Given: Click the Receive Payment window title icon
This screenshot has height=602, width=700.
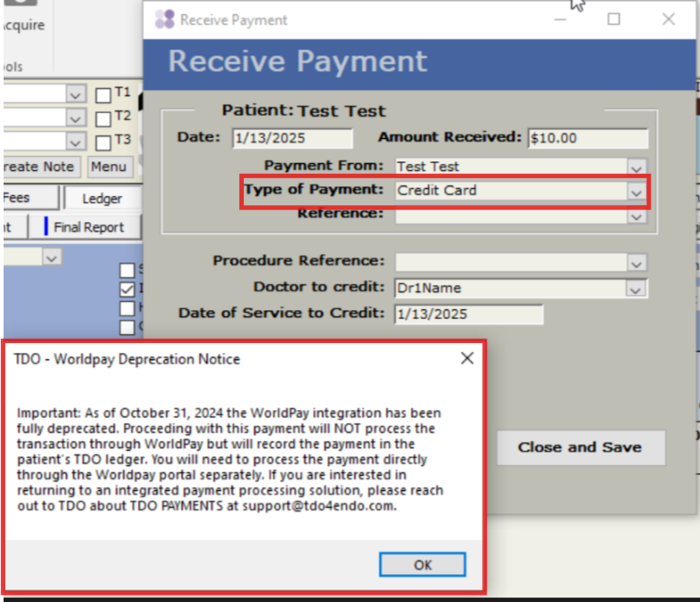Looking at the screenshot, I should pyautogui.click(x=164, y=20).
